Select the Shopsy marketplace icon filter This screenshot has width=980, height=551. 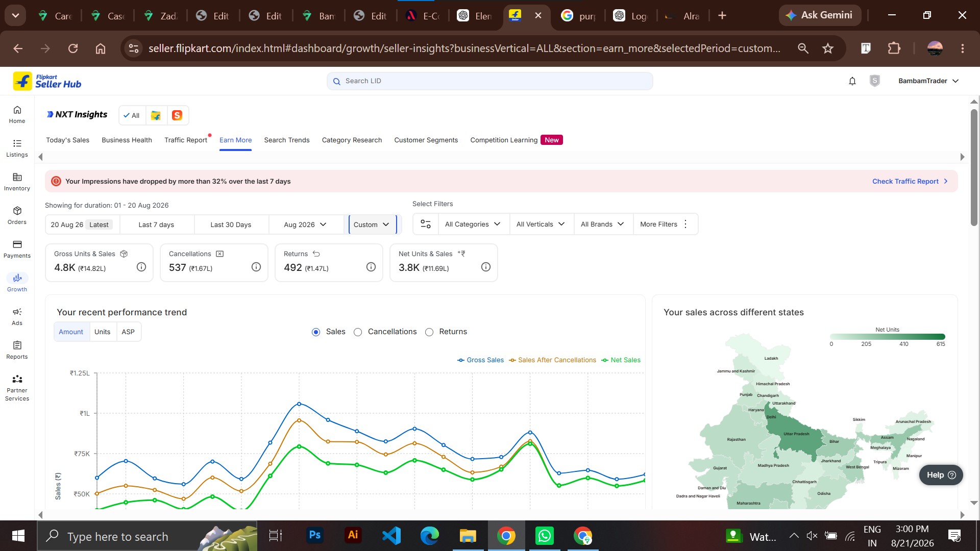tap(177, 115)
